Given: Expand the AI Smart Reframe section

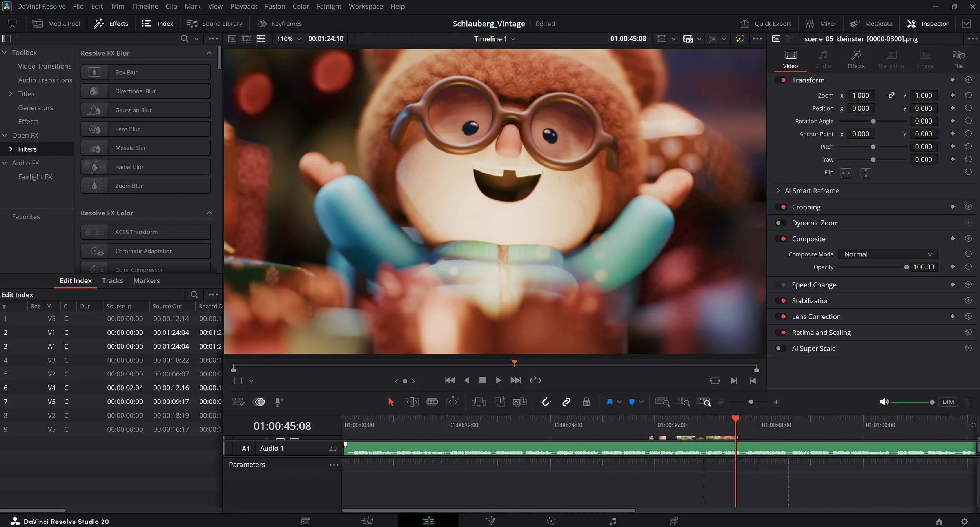Looking at the screenshot, I should [778, 191].
